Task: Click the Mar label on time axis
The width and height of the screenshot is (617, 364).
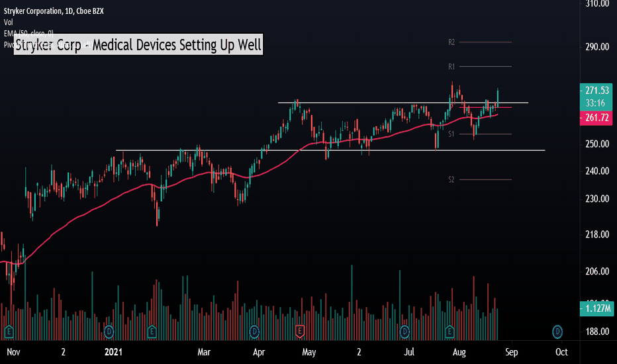Action: [x=204, y=352]
